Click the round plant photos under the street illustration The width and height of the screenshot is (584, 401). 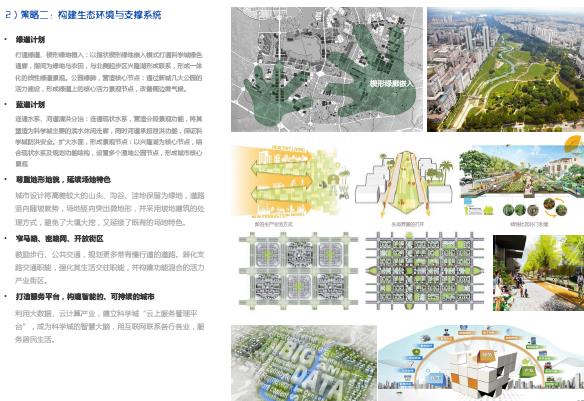[535, 208]
